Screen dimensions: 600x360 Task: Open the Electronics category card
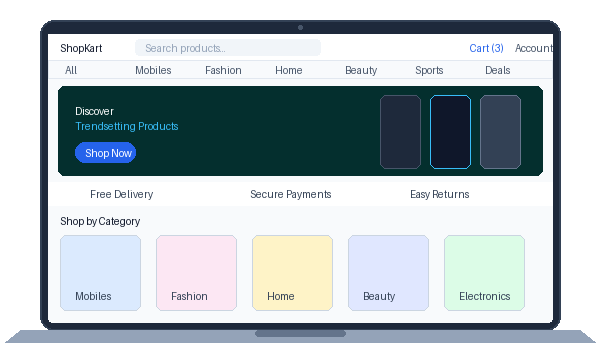(484, 273)
